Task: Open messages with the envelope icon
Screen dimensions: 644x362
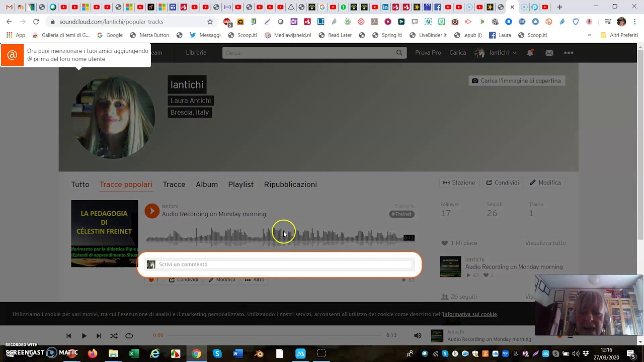Action: 549,52
